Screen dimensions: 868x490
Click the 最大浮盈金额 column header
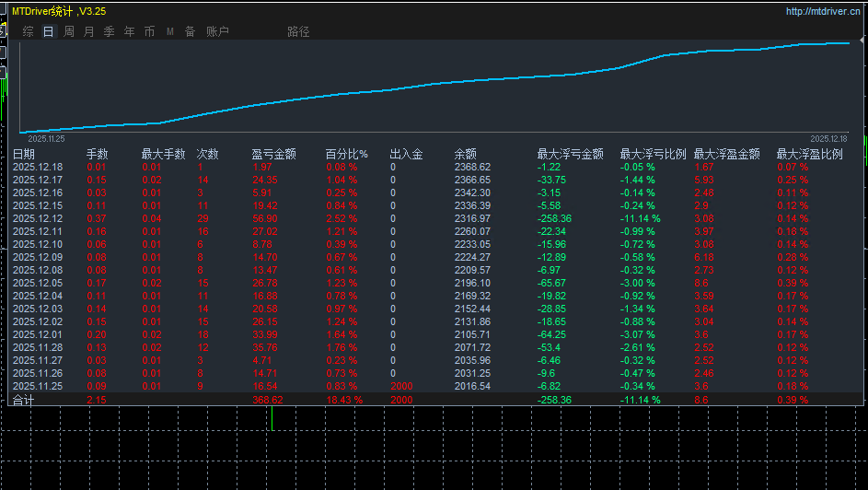(727, 154)
